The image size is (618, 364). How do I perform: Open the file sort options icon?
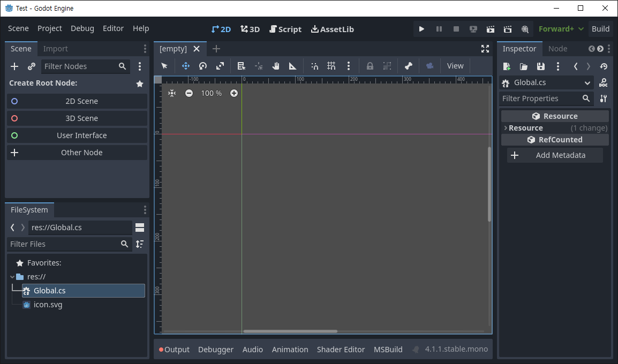tap(140, 244)
